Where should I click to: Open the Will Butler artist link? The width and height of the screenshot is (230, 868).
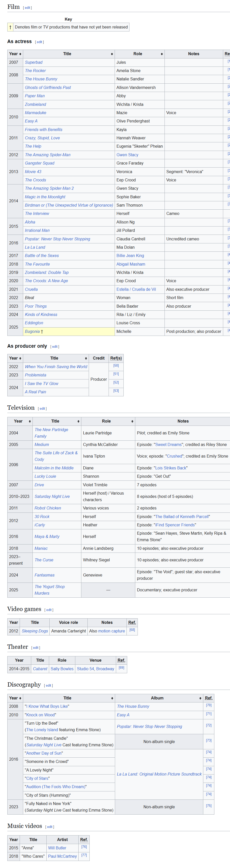tap(57, 848)
